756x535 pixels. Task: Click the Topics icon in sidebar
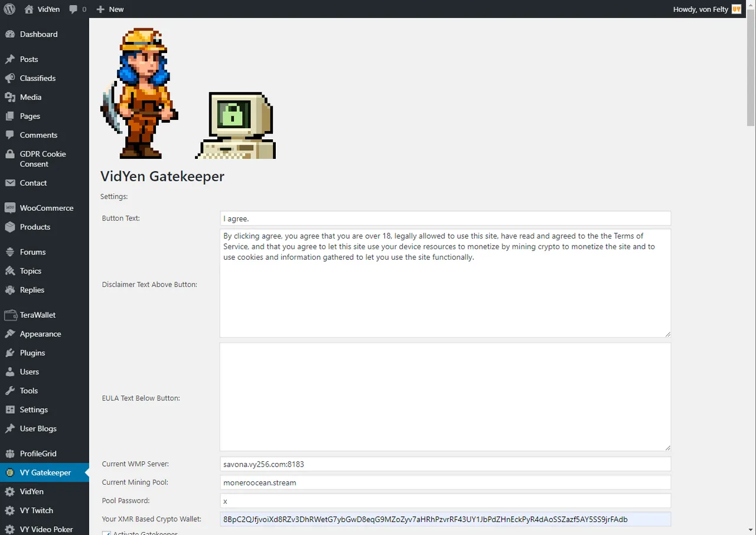[9, 271]
